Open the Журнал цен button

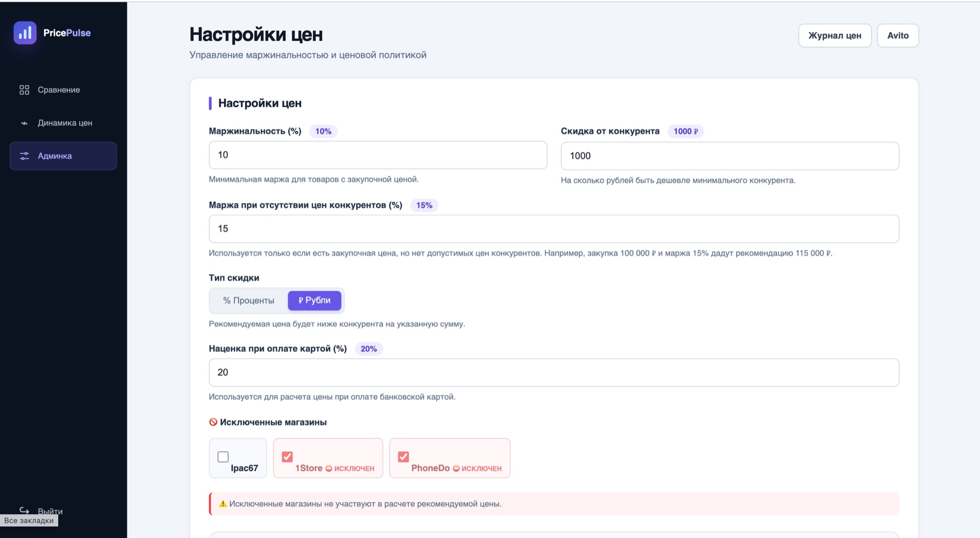(835, 35)
